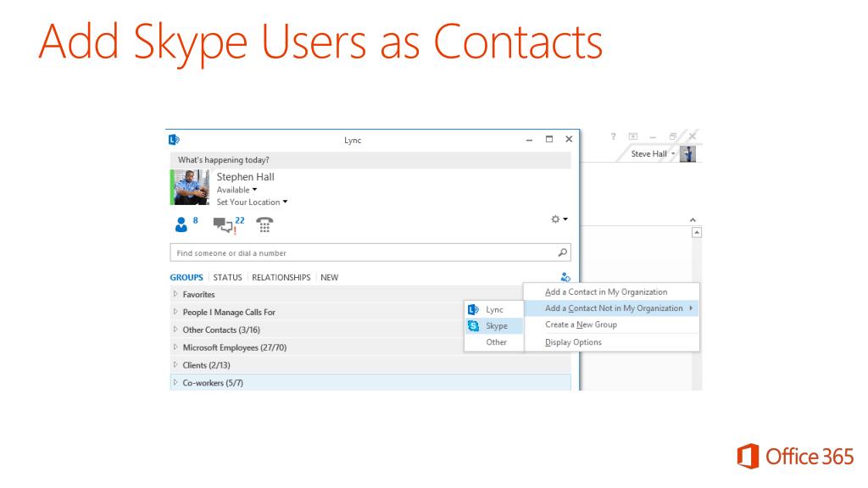Open the Steve Hall account dropdown
Image resolution: width=868 pixels, height=488 pixels.
coord(673,154)
